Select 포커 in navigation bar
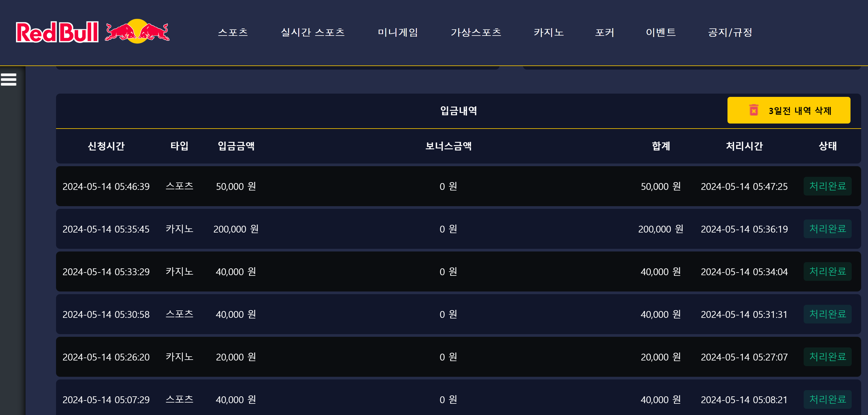 (x=604, y=32)
